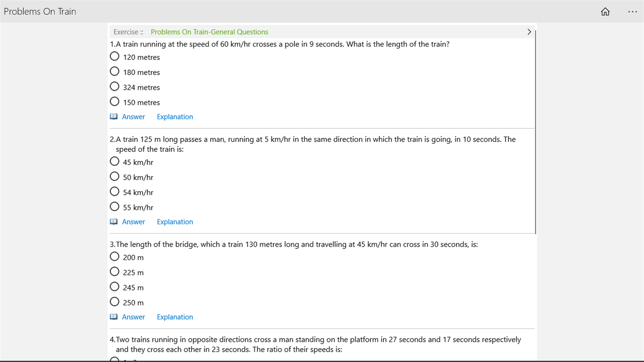
Task: Click the book icon beside question 2 Answer
Action: pos(114,222)
